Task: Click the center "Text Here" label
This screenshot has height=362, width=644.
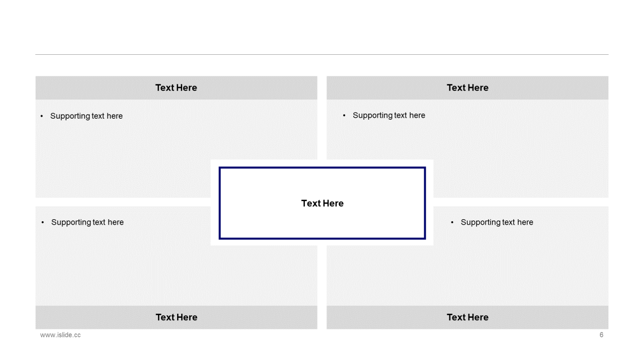Action: (323, 203)
